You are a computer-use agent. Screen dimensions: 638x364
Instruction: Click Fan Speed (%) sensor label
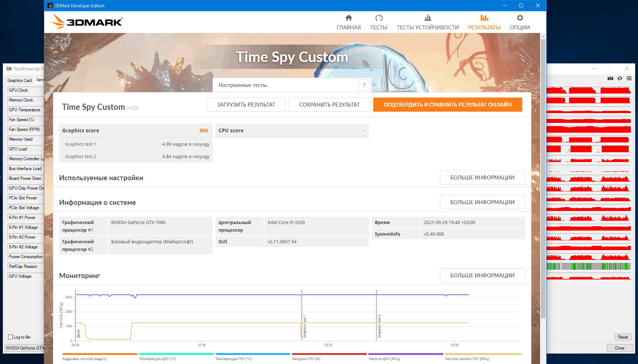click(25, 120)
